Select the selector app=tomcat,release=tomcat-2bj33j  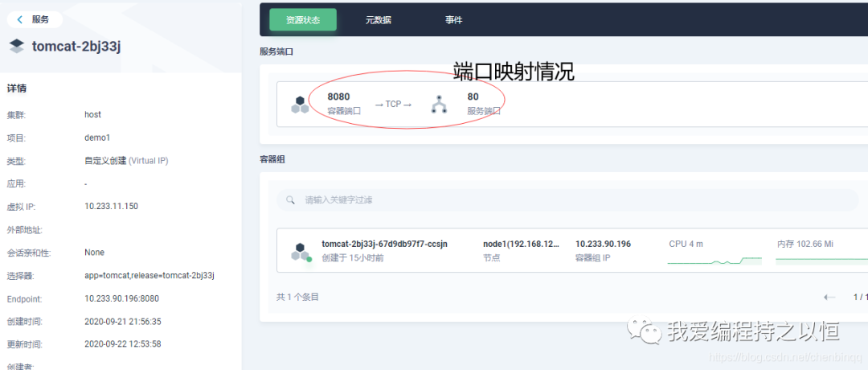(x=149, y=275)
